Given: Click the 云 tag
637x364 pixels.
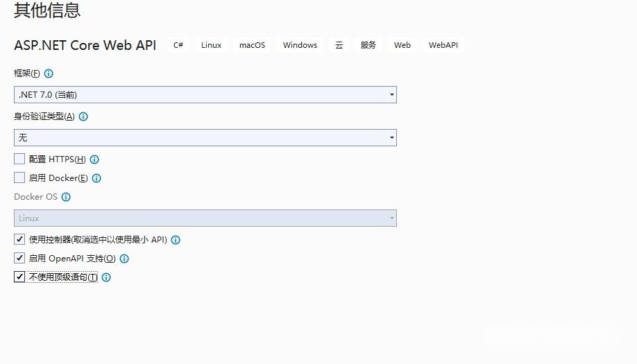Looking at the screenshot, I should click(339, 45).
